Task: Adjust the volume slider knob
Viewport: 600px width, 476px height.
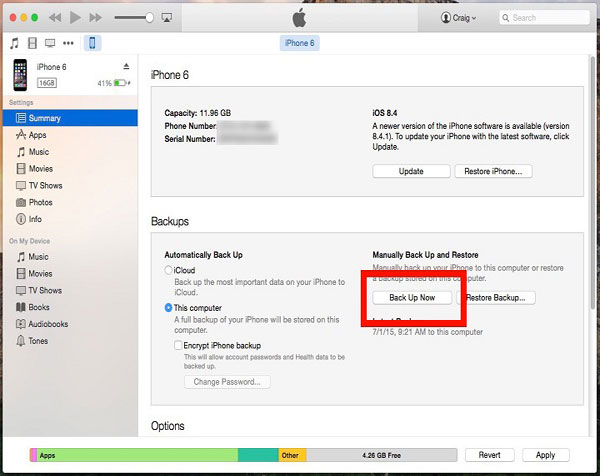Action: tap(150, 18)
